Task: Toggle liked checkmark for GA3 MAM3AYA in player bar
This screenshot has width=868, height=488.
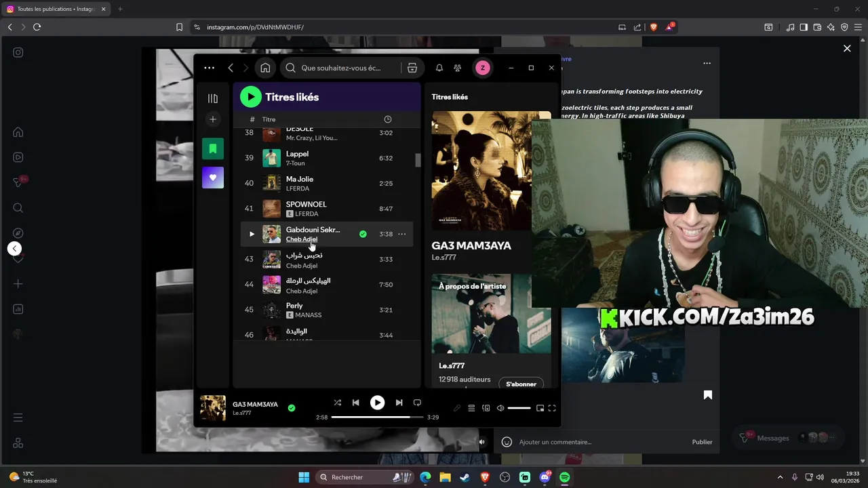Action: click(x=292, y=408)
